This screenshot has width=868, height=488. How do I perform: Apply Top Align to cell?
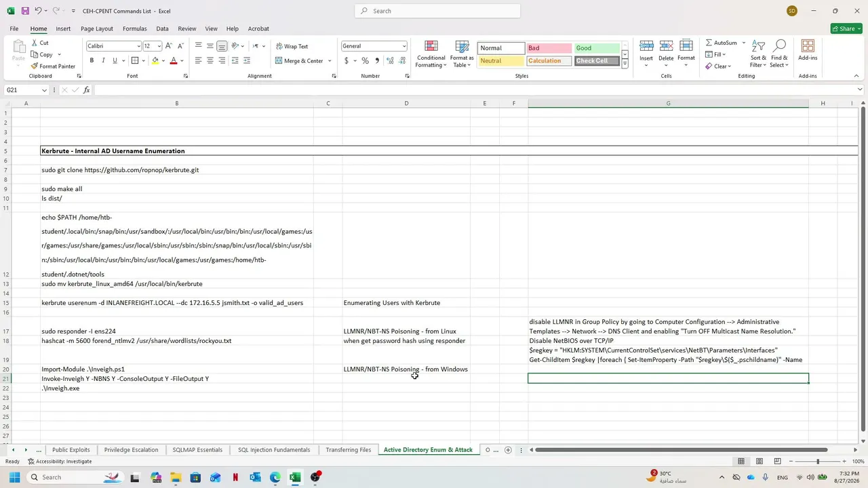[x=198, y=46]
